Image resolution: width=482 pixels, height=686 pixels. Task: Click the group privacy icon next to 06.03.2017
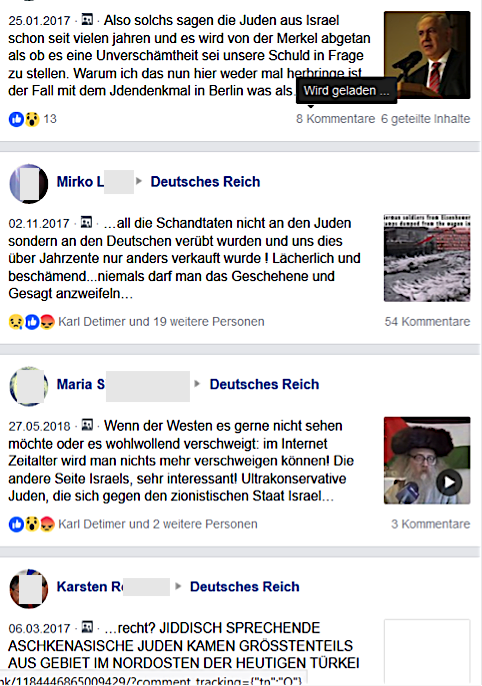(87, 627)
